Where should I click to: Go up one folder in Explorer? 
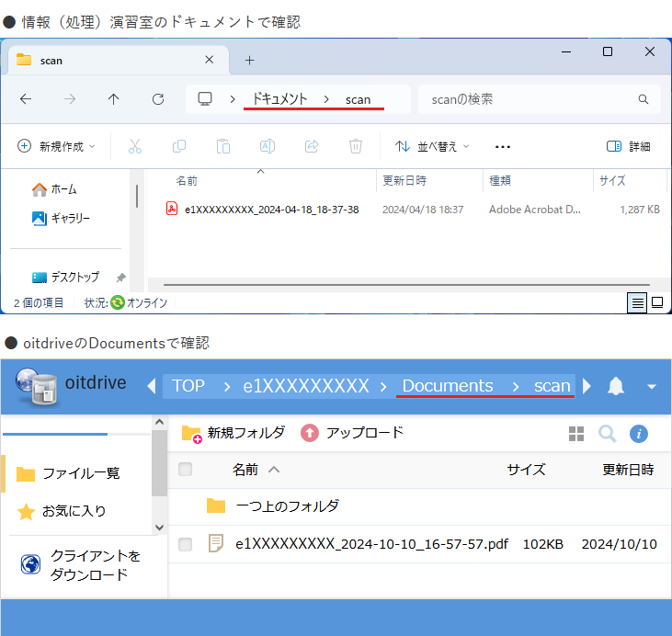114,99
